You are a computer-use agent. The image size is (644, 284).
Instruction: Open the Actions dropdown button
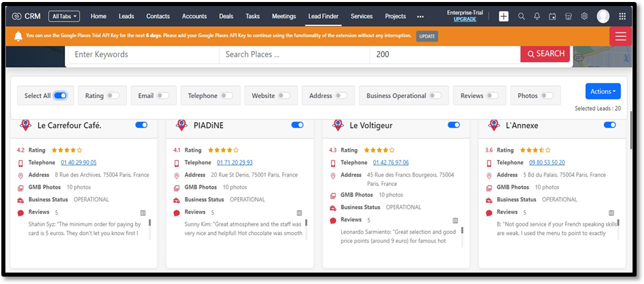(x=603, y=91)
